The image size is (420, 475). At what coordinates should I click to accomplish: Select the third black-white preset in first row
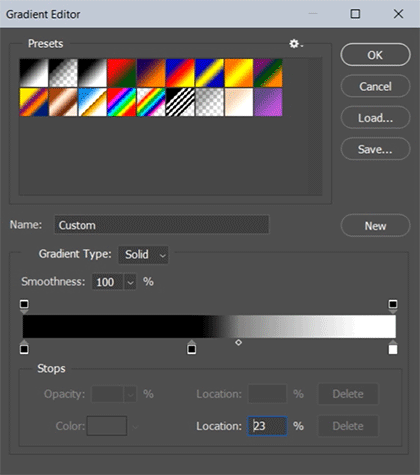coord(92,73)
